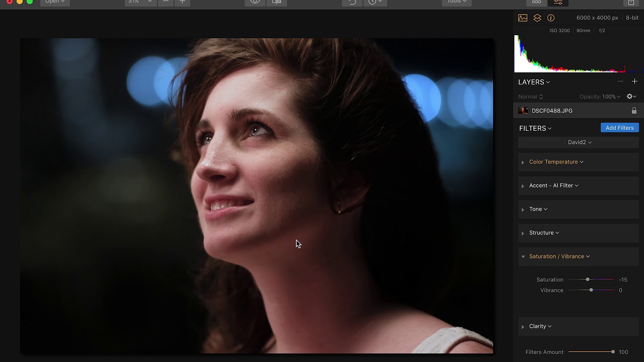The image size is (644, 362).
Task: Show image info with the info icon
Action: (x=551, y=18)
